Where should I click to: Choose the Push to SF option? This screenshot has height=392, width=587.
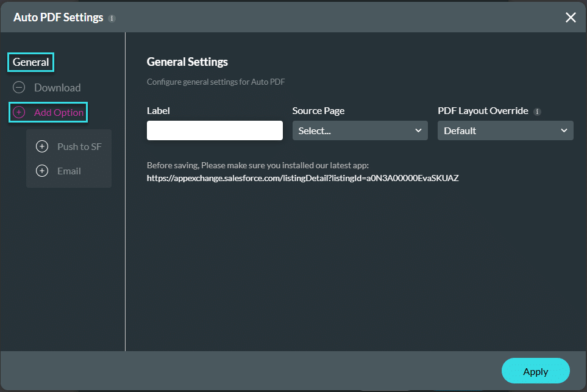click(x=79, y=146)
